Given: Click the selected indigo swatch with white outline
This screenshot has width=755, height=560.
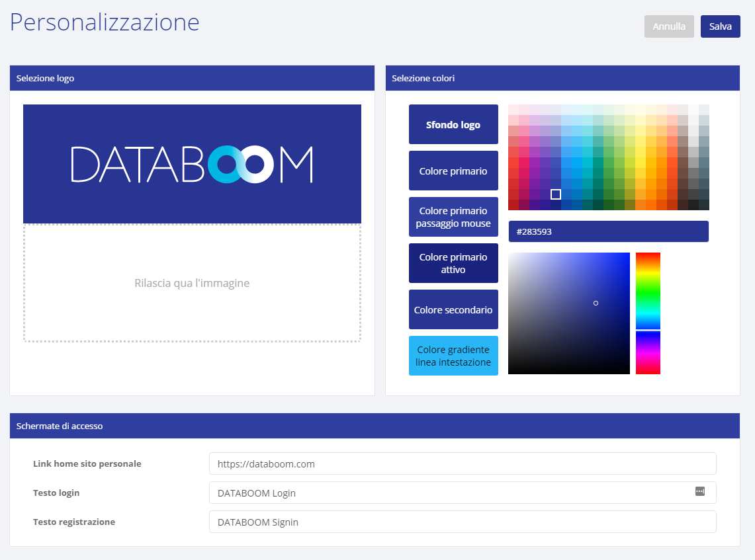Looking at the screenshot, I should click(556, 194).
